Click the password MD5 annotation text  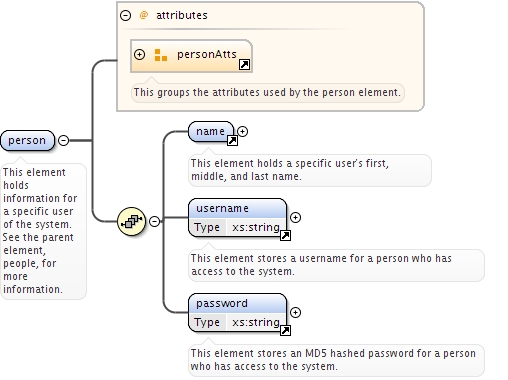[x=333, y=360]
